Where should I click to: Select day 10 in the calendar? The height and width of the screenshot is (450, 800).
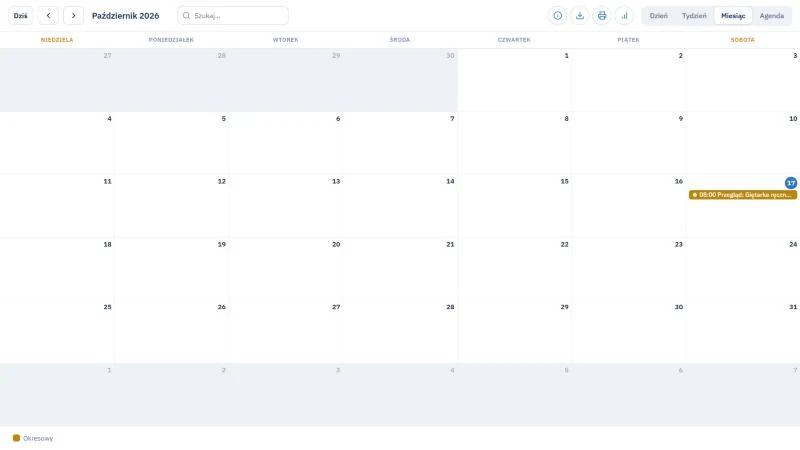(743, 143)
